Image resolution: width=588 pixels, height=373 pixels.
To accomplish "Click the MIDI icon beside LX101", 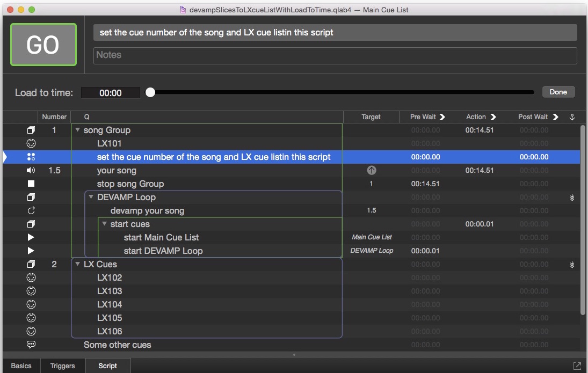I will pos(31,143).
